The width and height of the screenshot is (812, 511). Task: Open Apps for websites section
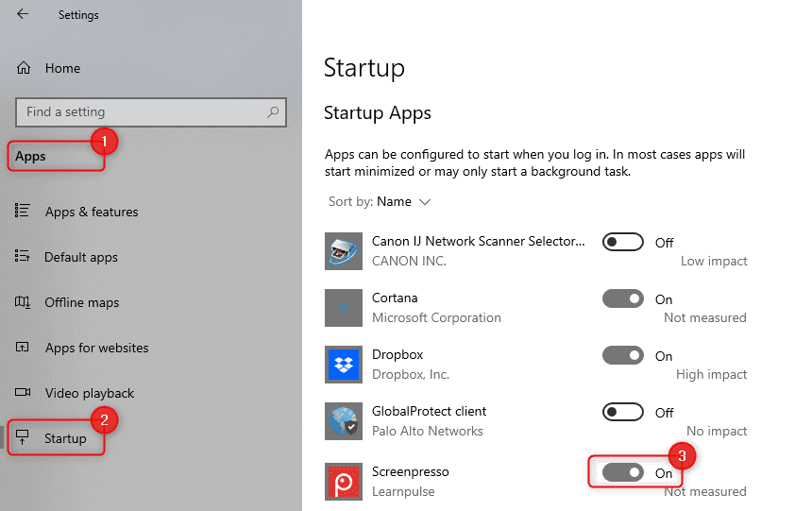pyautogui.click(x=96, y=348)
